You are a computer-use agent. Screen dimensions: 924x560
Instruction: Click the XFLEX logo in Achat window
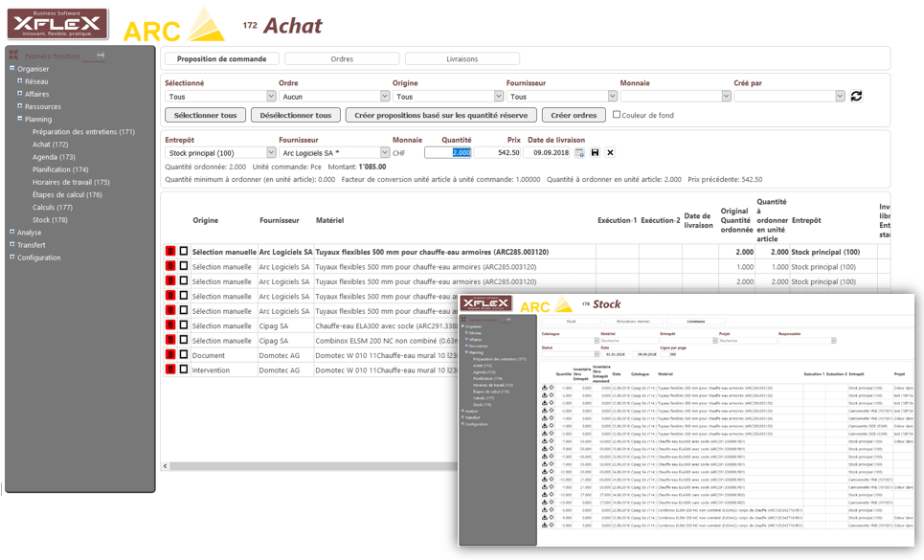pos(57,24)
